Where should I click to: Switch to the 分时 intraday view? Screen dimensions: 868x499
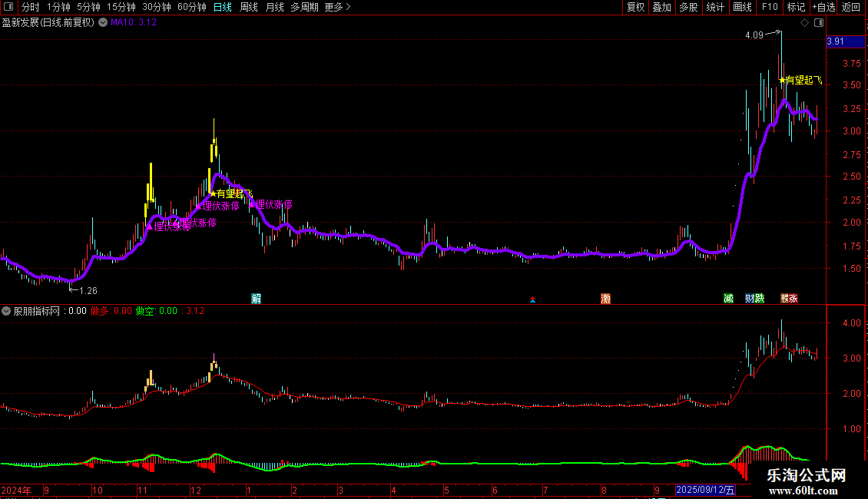pyautogui.click(x=31, y=7)
